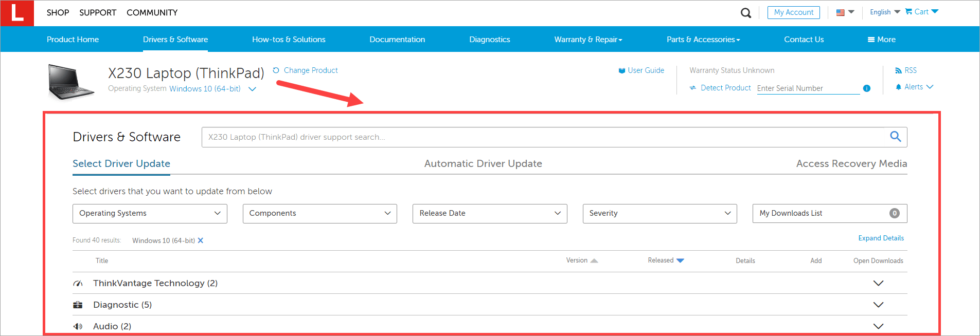Open the Contact Us nav item
The image size is (980, 336).
(x=804, y=40)
